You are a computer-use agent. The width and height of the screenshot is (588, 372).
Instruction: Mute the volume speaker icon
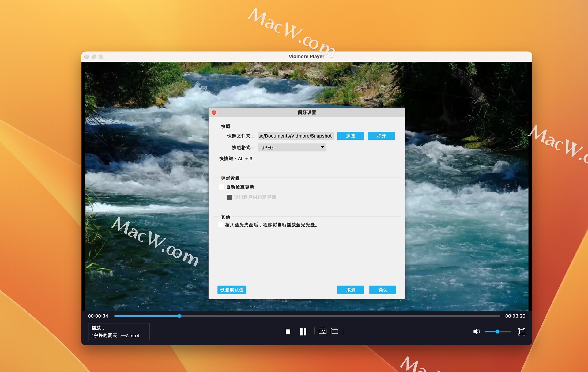click(x=477, y=332)
